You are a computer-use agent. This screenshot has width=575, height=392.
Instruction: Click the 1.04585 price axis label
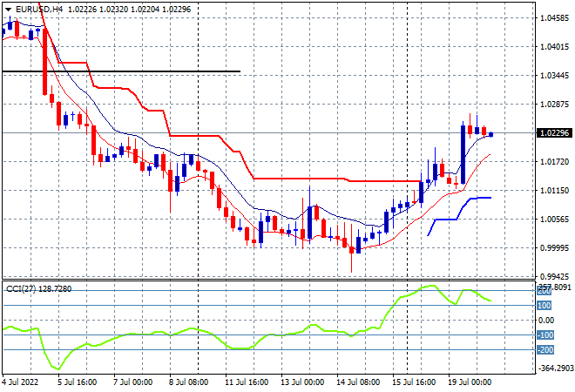[555, 18]
